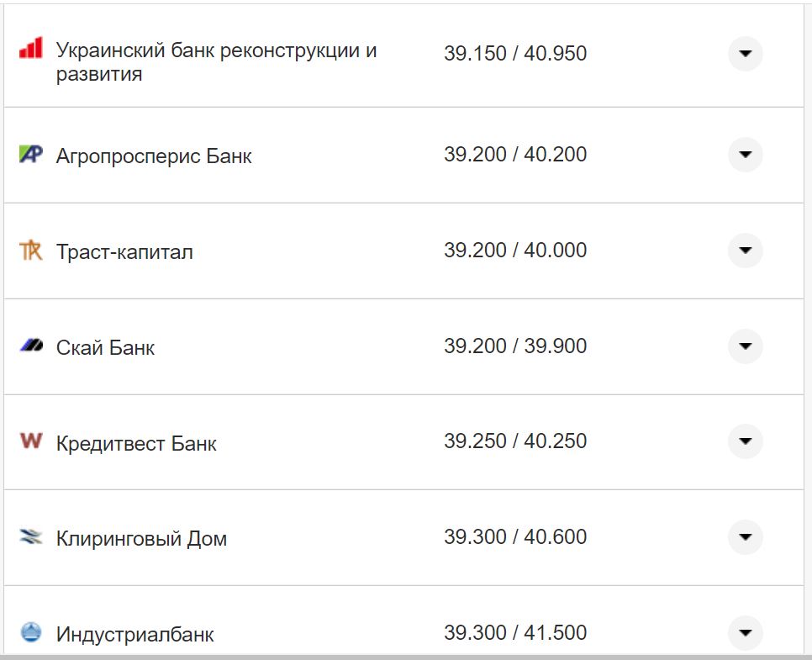The image size is (812, 660).
Task: Click the Агропросперис Банк AP logo
Action: pyautogui.click(x=29, y=154)
